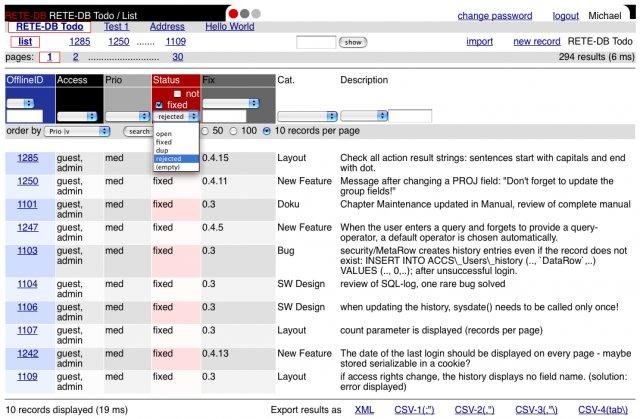Image resolution: width=640 pixels, height=419 pixels.
Task: Switch to the Address tab
Action: coord(167,27)
